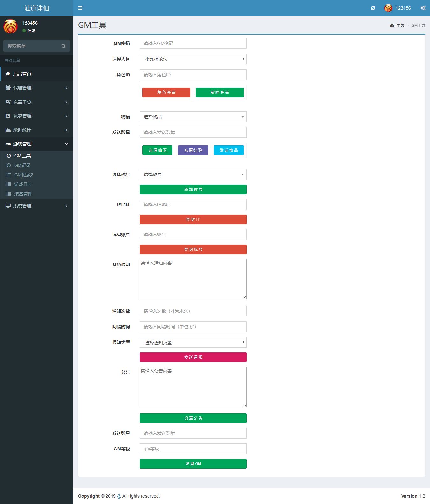Click the red 角色禁言 button
430x504 pixels.
166,93
